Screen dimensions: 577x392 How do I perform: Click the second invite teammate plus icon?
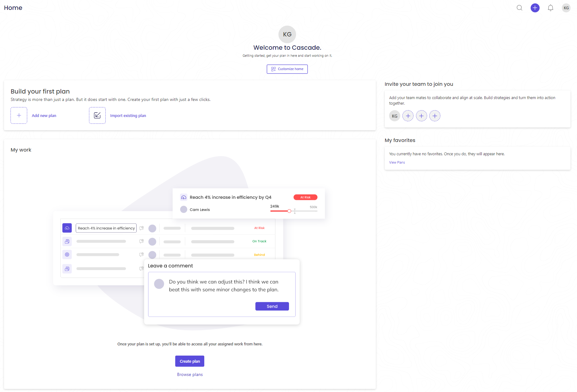coord(421,116)
